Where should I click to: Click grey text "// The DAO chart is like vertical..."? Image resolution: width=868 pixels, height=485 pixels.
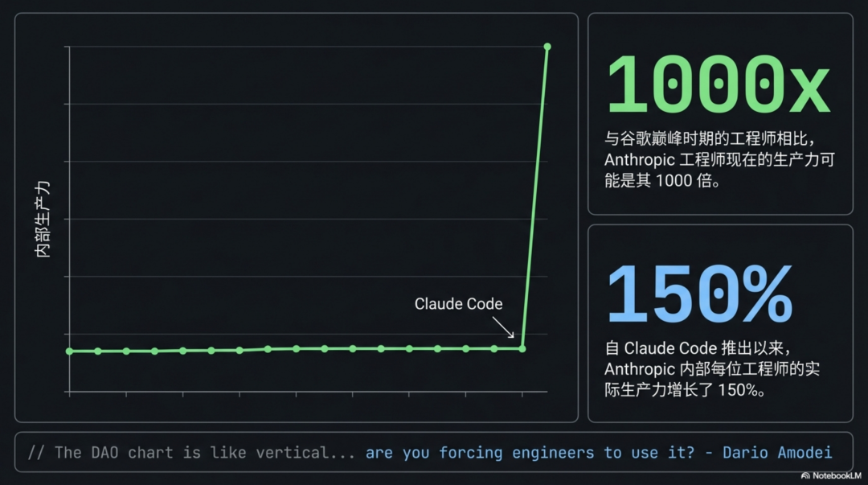pyautogui.click(x=191, y=453)
